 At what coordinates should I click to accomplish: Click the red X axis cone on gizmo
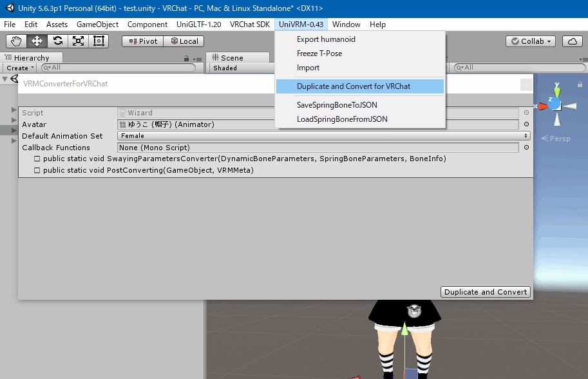[544, 106]
